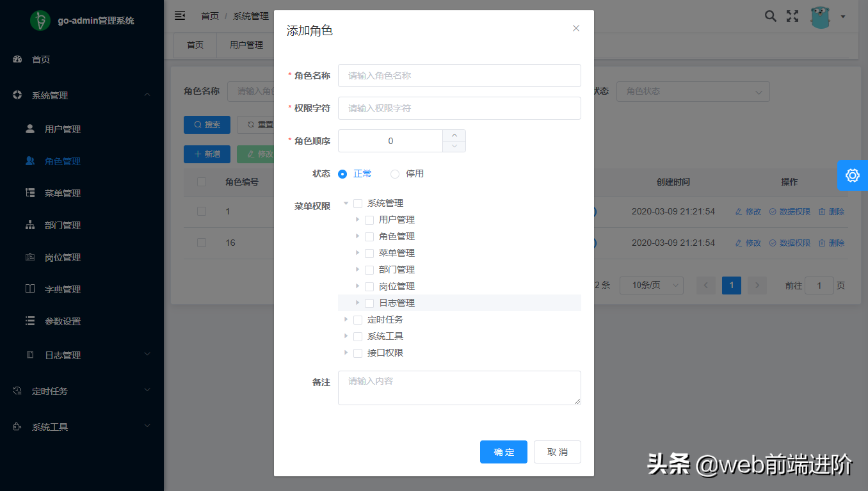Close the 添加角色 dialog with X
The height and width of the screenshot is (491, 868).
click(576, 28)
